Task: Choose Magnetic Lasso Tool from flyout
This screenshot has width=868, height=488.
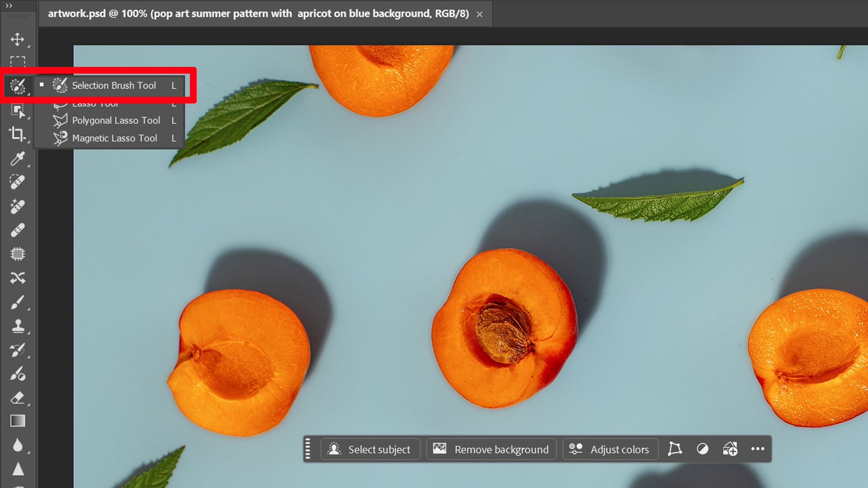Action: (x=114, y=138)
